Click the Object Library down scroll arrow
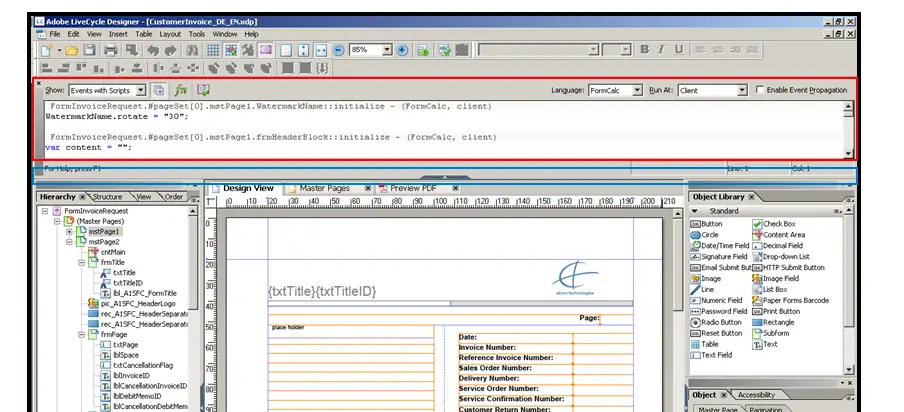The width and height of the screenshot is (904, 412). pyautogui.click(x=848, y=370)
